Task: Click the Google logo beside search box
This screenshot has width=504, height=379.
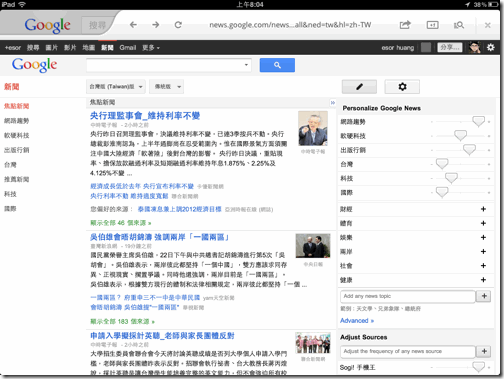Action: coord(34,65)
